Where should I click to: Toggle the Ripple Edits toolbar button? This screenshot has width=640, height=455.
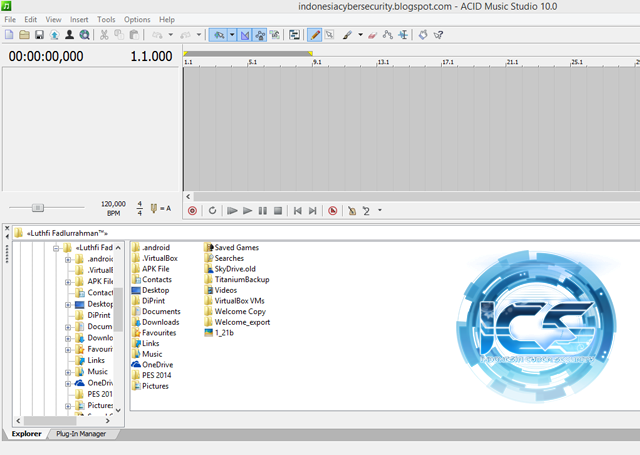(275, 35)
